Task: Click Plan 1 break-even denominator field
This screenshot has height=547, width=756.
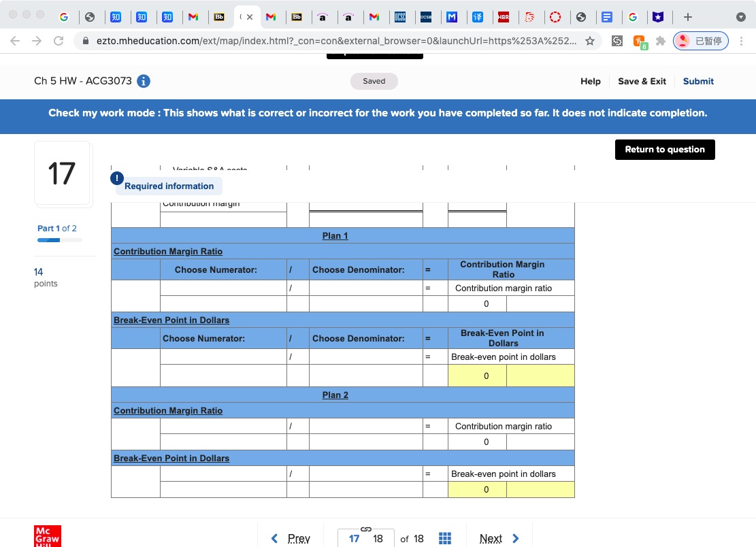Action: pyautogui.click(x=366, y=357)
